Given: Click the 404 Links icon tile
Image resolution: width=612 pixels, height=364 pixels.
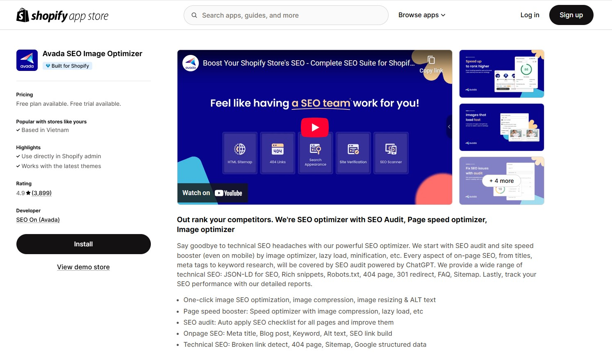Looking at the screenshot, I should tap(278, 153).
